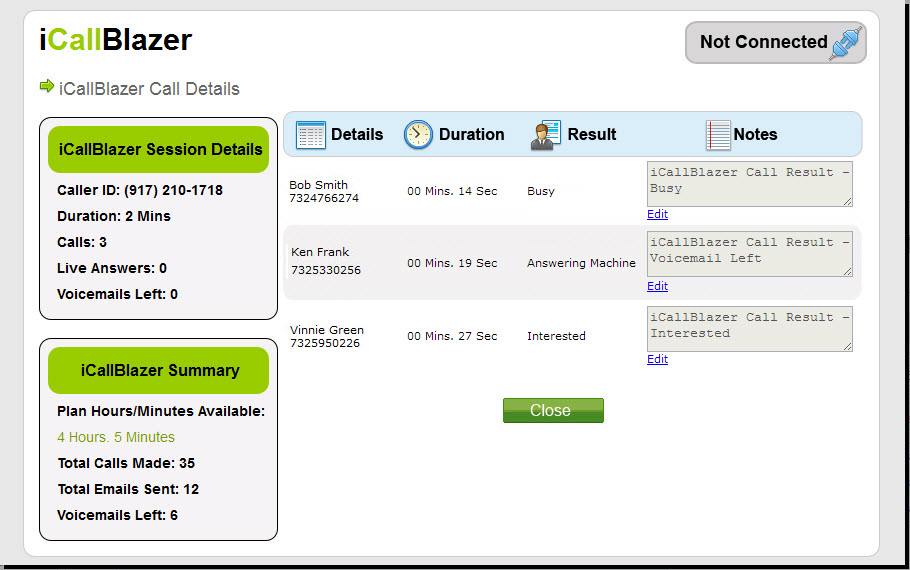Click the iCallBlazer logo

pos(115,40)
